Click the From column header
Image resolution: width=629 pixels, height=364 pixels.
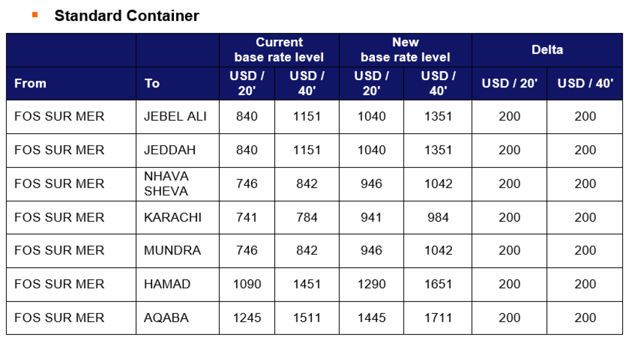[x=71, y=84]
